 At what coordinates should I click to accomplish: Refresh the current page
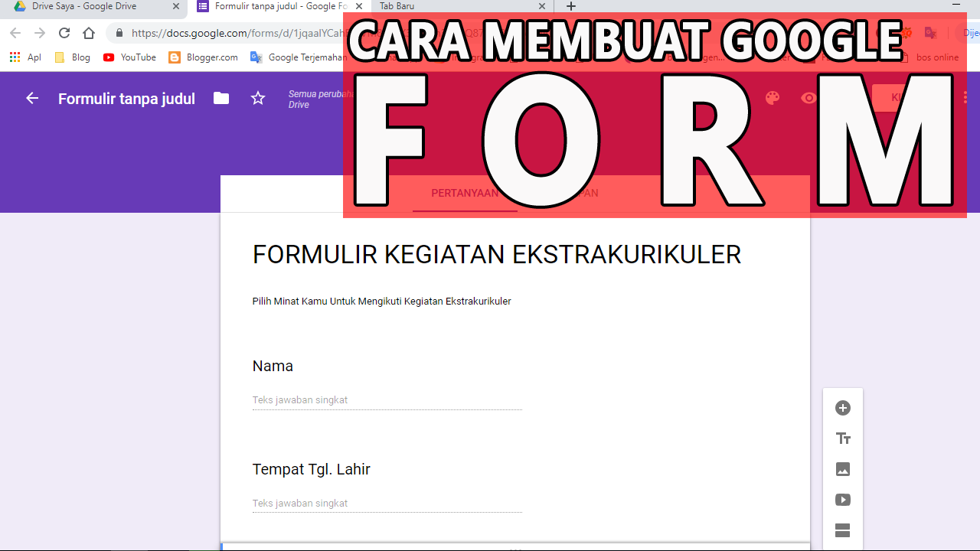(64, 33)
